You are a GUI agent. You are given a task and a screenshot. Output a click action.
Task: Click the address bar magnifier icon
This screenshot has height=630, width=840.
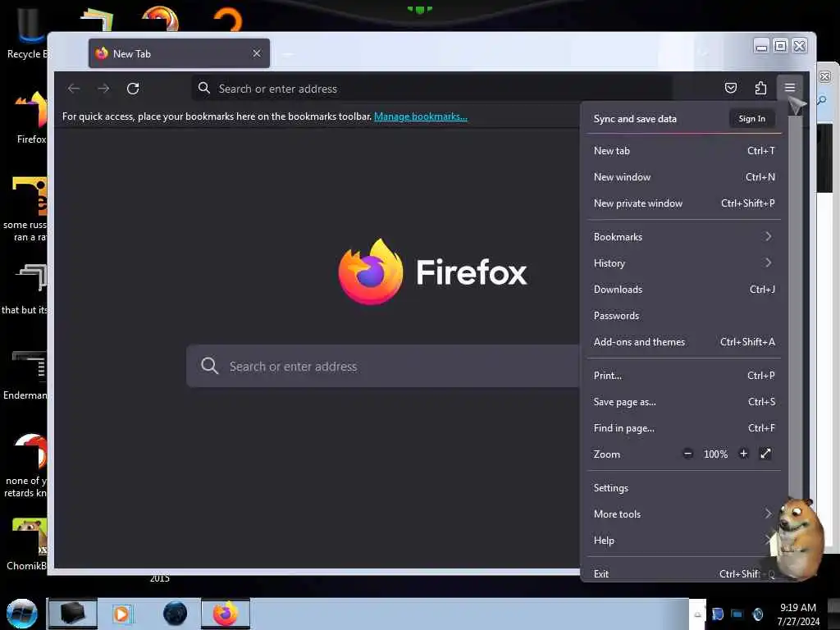click(204, 88)
